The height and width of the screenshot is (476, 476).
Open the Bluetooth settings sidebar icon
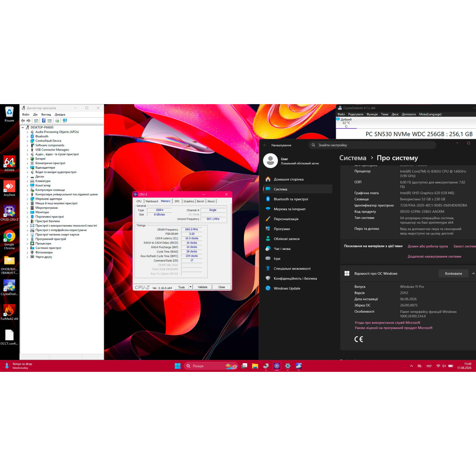268,199
